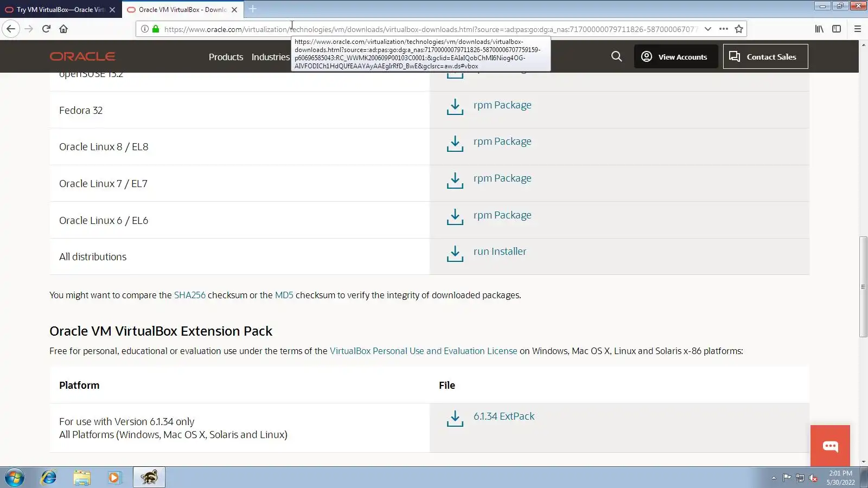Click download icon for 6.1.34 ExtPack
The image size is (868, 488).
tap(455, 419)
